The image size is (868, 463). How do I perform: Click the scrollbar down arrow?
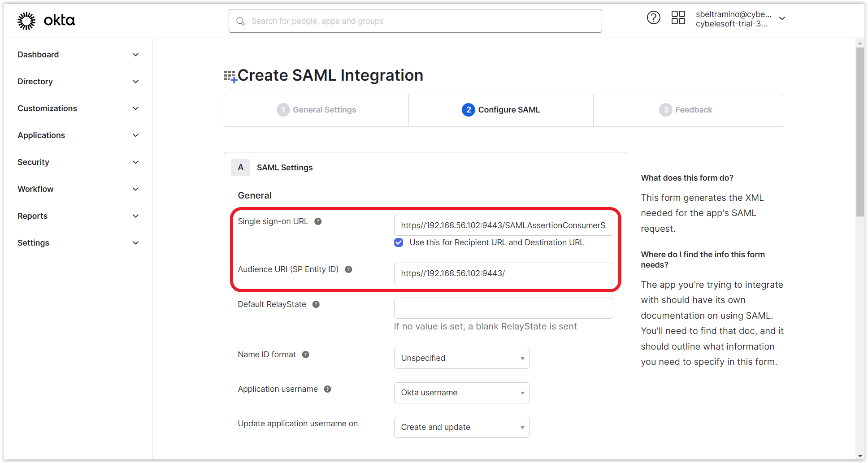[x=860, y=456]
